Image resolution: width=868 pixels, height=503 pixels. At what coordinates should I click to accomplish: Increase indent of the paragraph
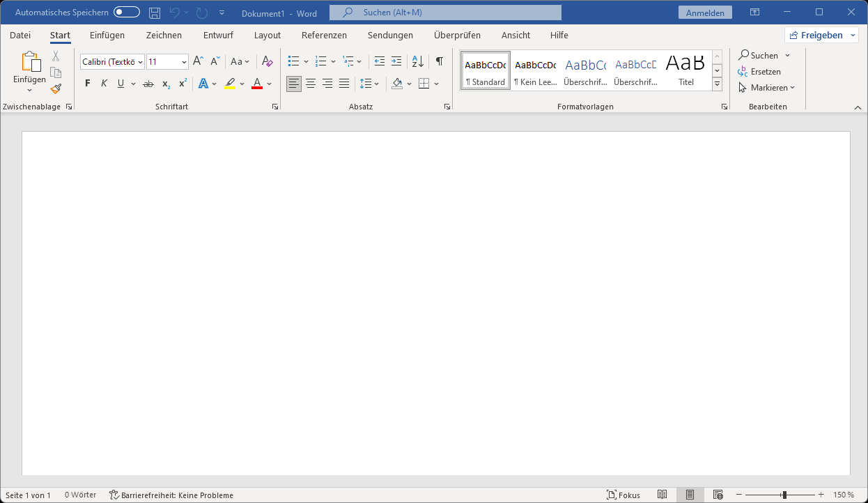[x=396, y=61]
